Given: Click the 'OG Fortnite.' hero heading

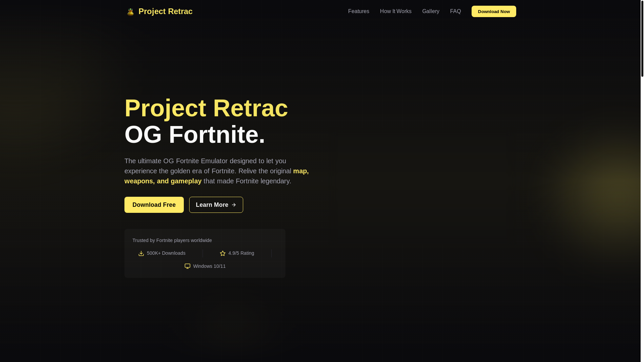Looking at the screenshot, I should pyautogui.click(x=195, y=134).
